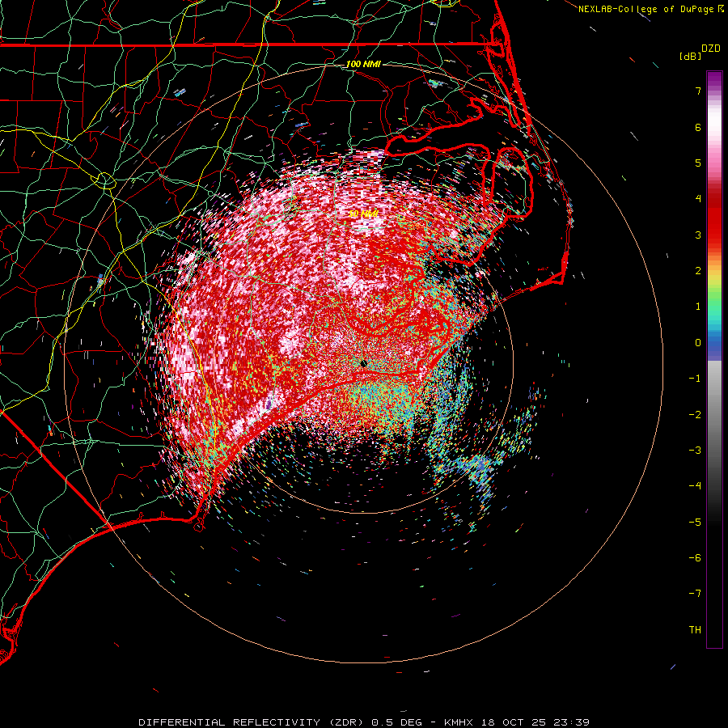
Task: Click the [dB] units label
Action: pos(690,56)
